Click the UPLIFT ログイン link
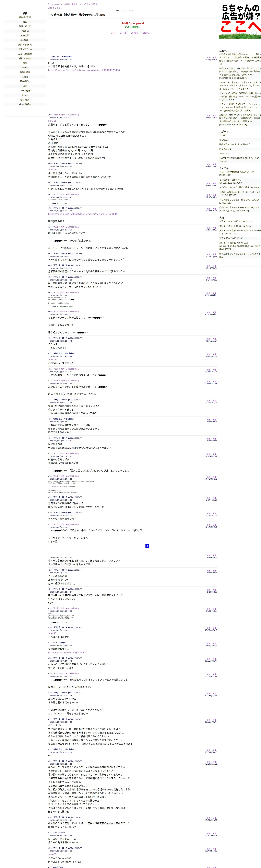The height and width of the screenshot is (868, 261). click(55, 8)
